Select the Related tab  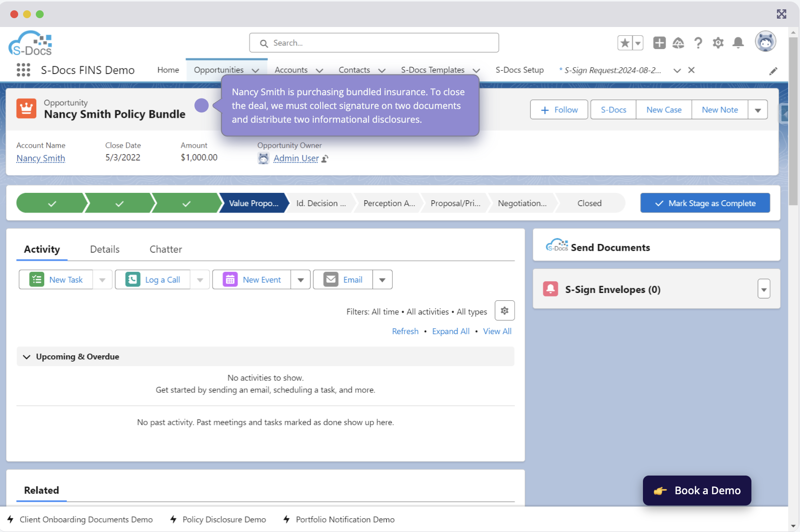42,490
